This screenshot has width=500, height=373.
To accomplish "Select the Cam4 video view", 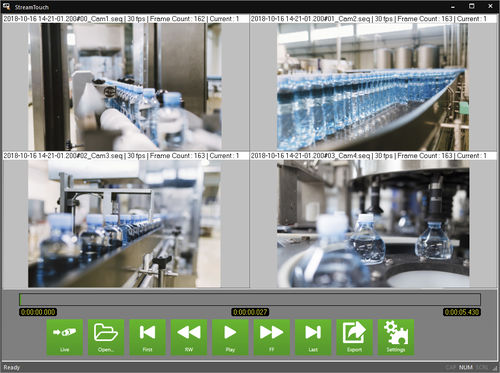I will 373,224.
